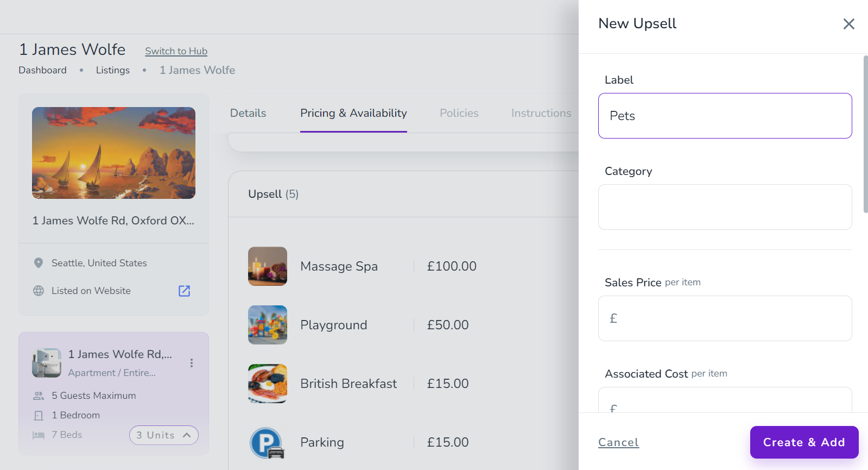Open three-dot menu for the apartment card

[192, 363]
